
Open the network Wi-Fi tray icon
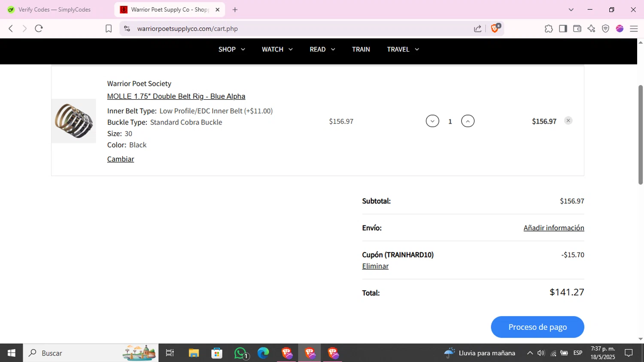[553, 353]
